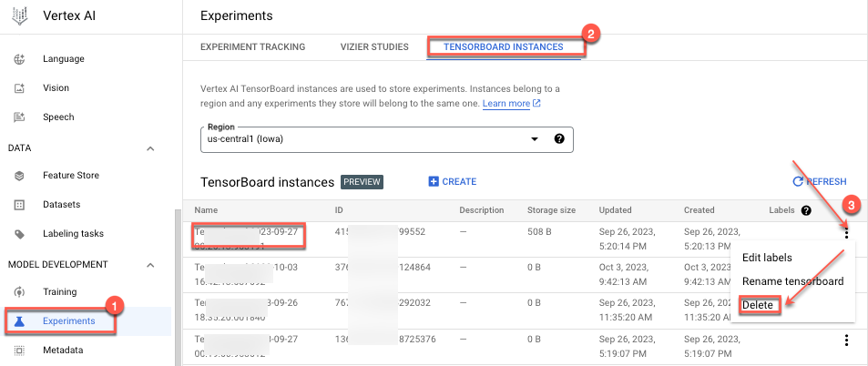Click the Metadata icon in sidebar

point(19,350)
